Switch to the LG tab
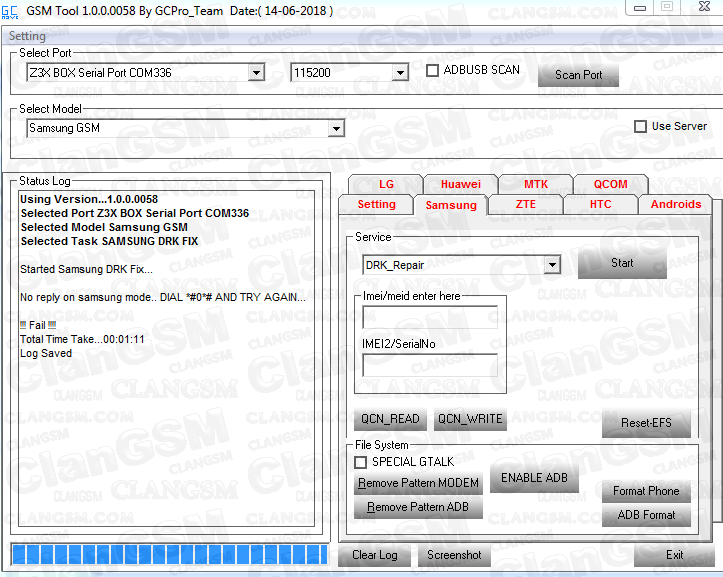The image size is (723, 577). tap(386, 184)
